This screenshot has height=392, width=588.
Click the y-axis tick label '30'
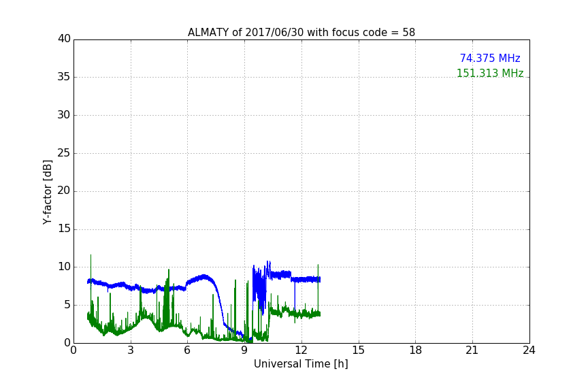[64, 115]
